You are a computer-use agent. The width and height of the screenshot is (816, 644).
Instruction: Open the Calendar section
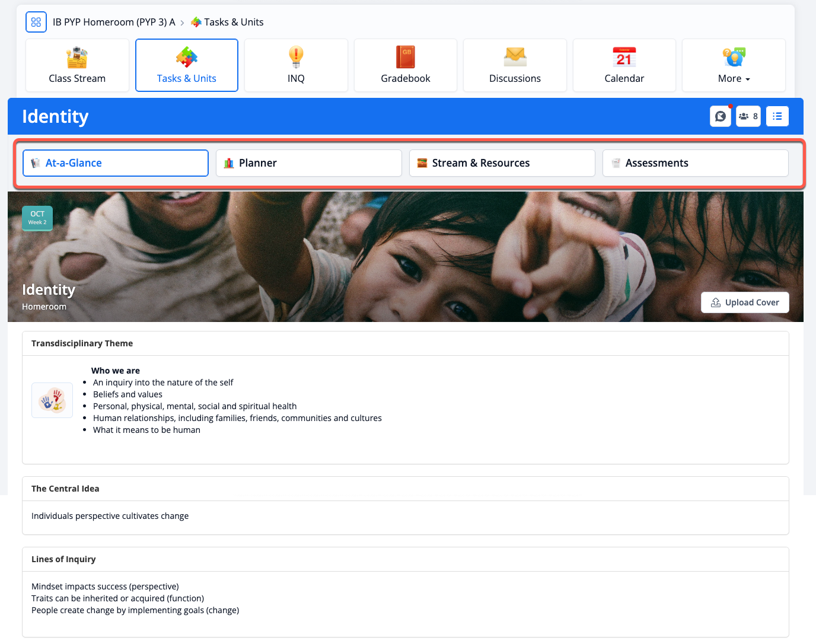click(624, 65)
